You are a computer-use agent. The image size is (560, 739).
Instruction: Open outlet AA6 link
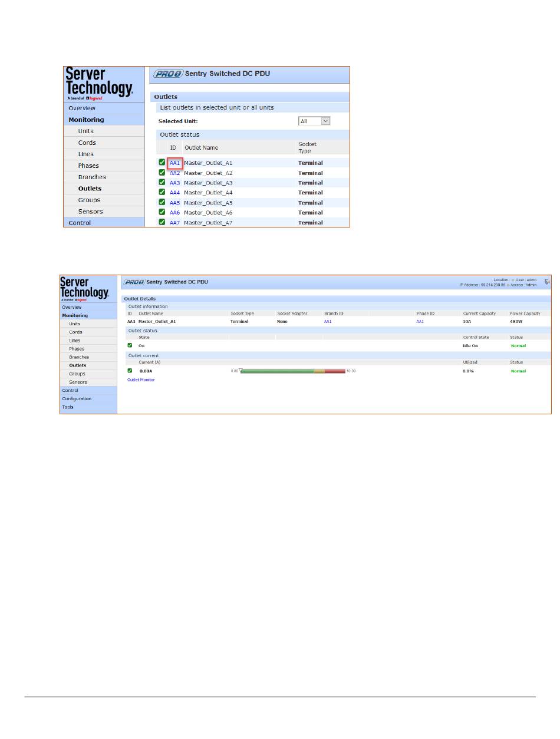point(175,213)
